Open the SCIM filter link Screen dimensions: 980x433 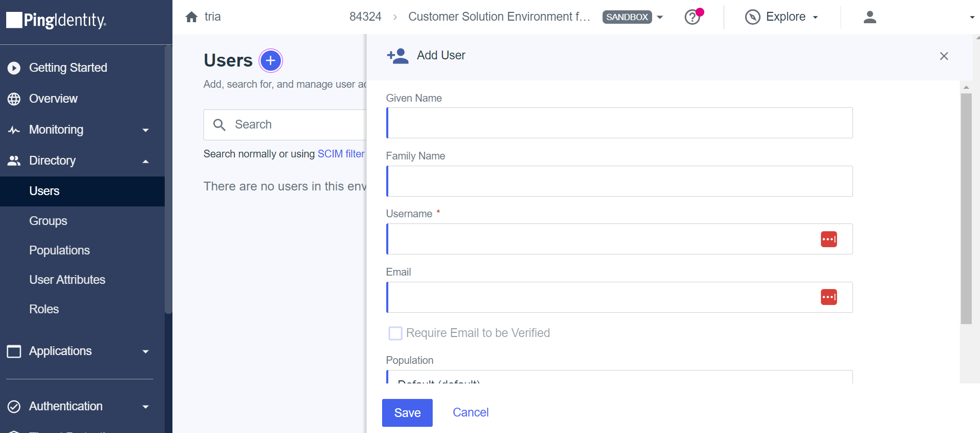(341, 154)
